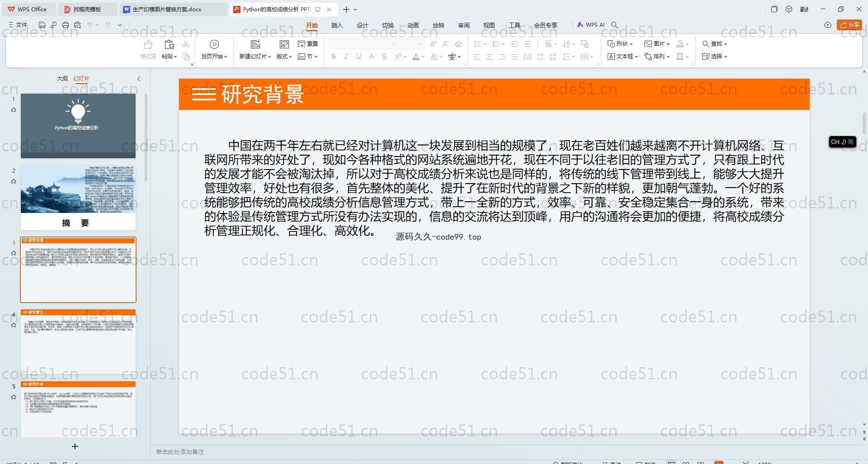Click the search magnifier icon in ribbon tabs
The width and height of the screenshot is (868, 464).
click(x=614, y=25)
